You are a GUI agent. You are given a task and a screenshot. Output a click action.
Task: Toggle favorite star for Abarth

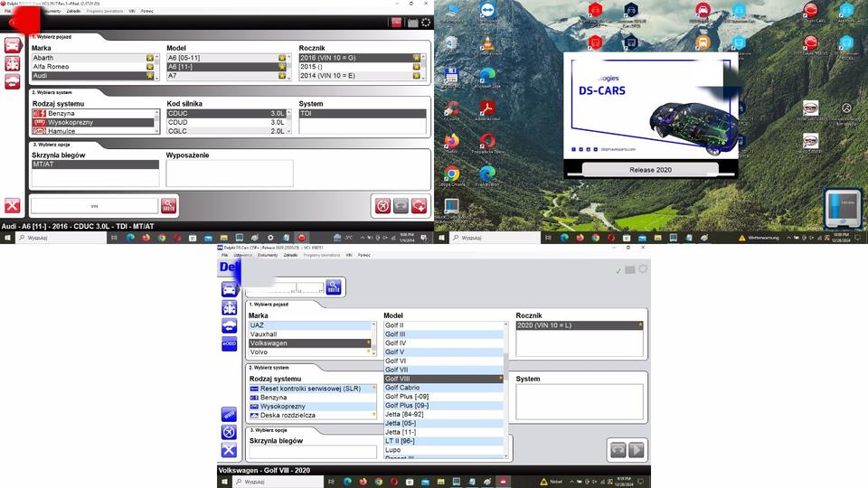149,58
